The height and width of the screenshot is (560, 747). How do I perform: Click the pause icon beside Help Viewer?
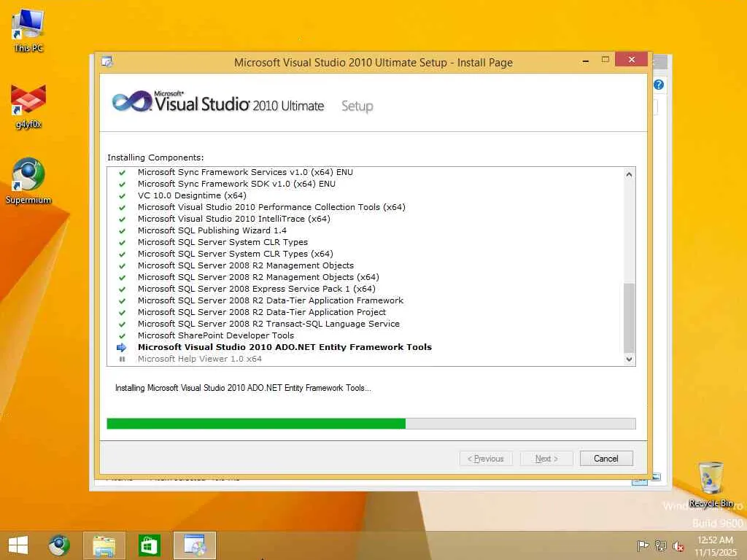click(122, 359)
